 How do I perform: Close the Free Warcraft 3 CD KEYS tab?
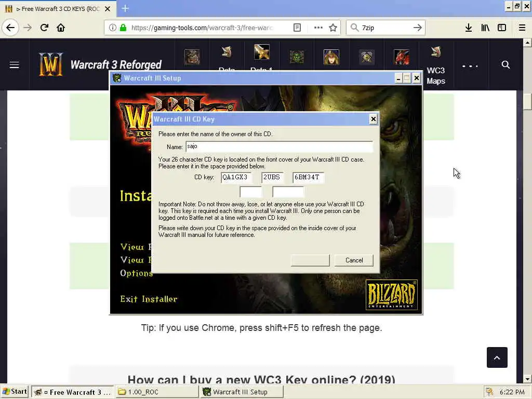[108, 9]
